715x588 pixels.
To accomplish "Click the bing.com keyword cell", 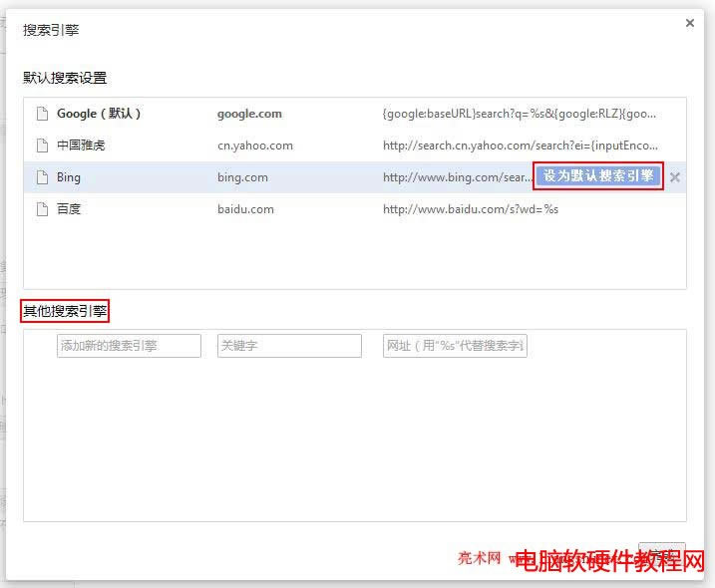I will pyautogui.click(x=242, y=177).
